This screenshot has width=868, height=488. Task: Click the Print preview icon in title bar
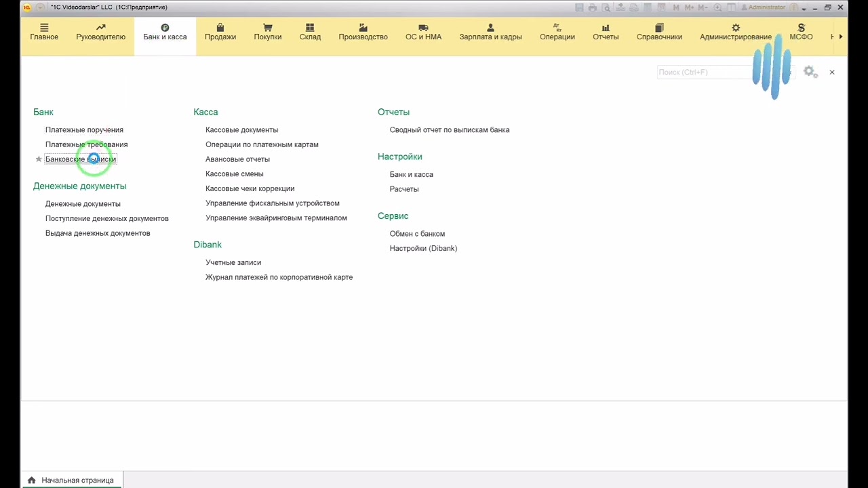606,7
